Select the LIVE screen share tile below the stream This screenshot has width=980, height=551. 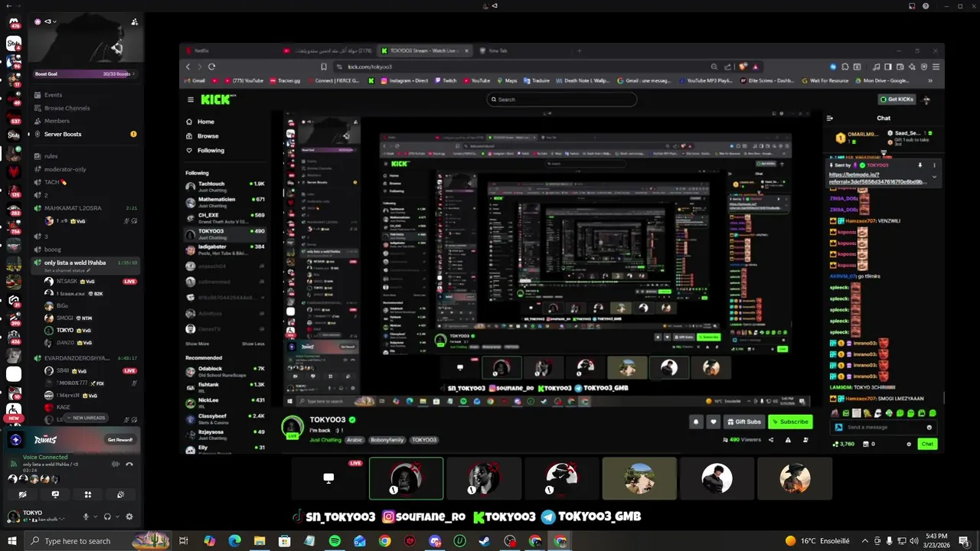tap(328, 478)
